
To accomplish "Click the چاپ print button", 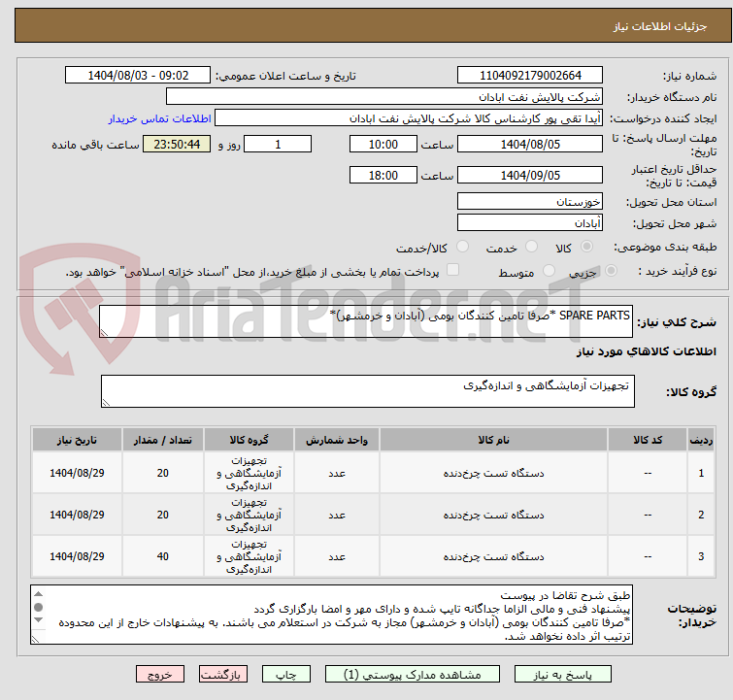I will tap(285, 675).
